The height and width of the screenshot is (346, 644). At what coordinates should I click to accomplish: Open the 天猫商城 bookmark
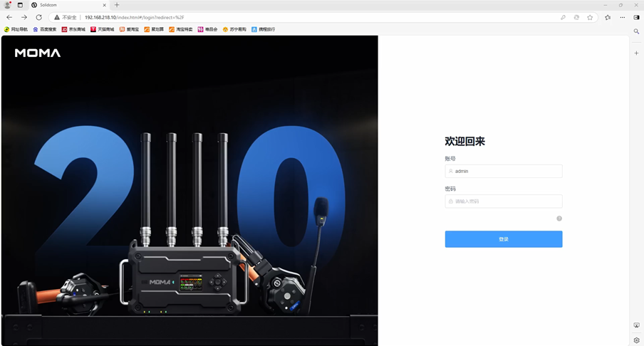click(103, 30)
